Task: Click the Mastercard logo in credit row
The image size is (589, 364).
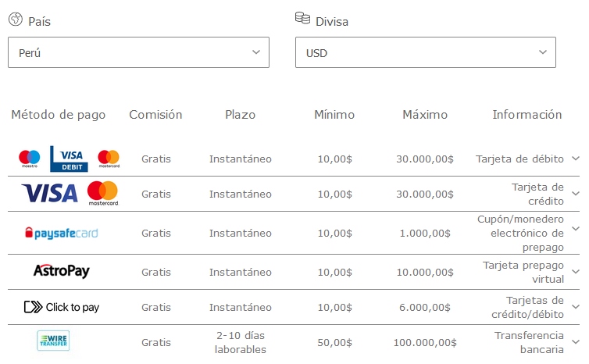Action: pos(102,193)
